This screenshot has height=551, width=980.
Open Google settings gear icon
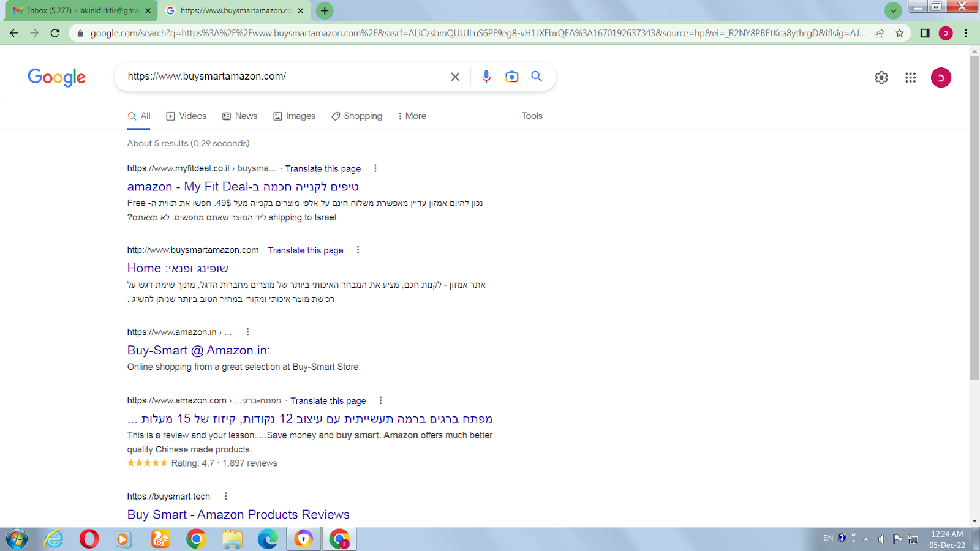[x=881, y=78]
